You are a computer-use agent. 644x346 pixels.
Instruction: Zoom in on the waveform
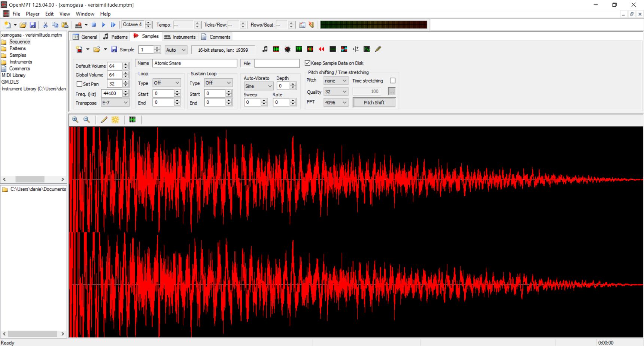click(x=75, y=120)
